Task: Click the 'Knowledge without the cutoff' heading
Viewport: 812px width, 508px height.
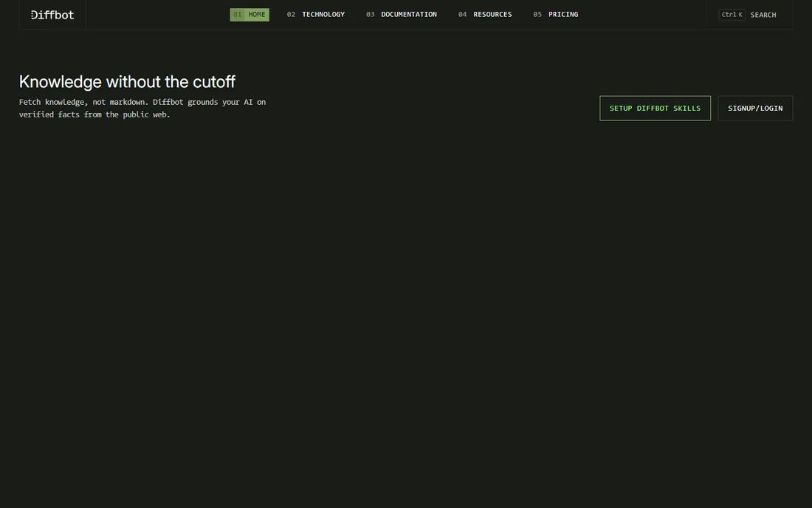Action: point(128,82)
